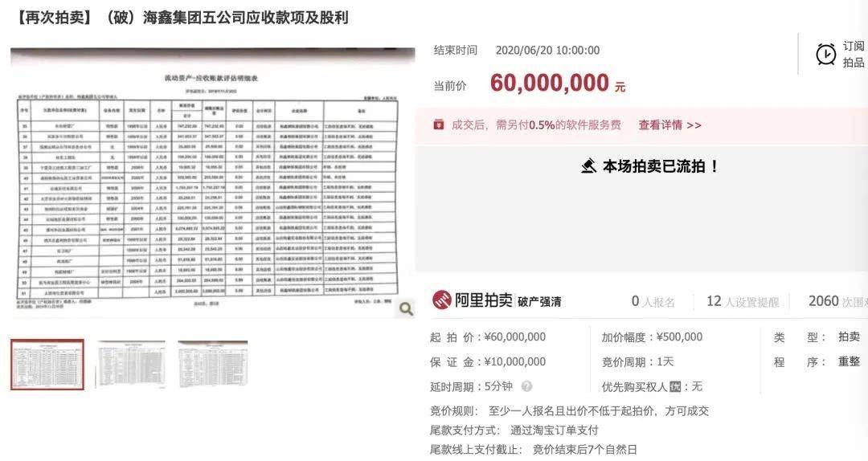Select the third document thumbnail
The height and width of the screenshot is (461, 868).
213,364
